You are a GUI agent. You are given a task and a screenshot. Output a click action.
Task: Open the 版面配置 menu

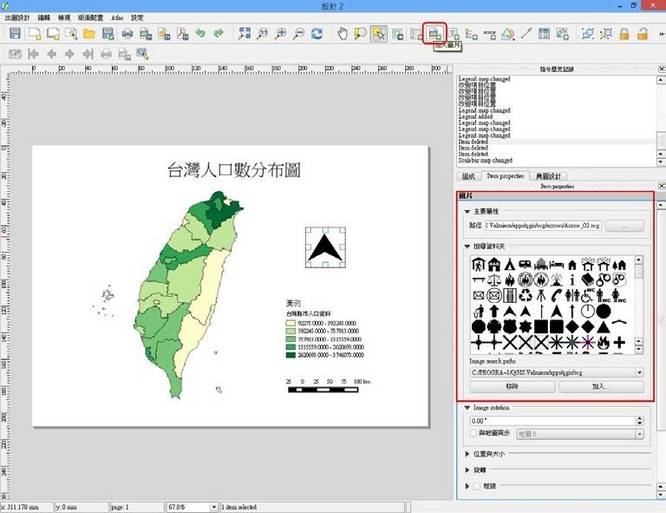click(x=91, y=18)
